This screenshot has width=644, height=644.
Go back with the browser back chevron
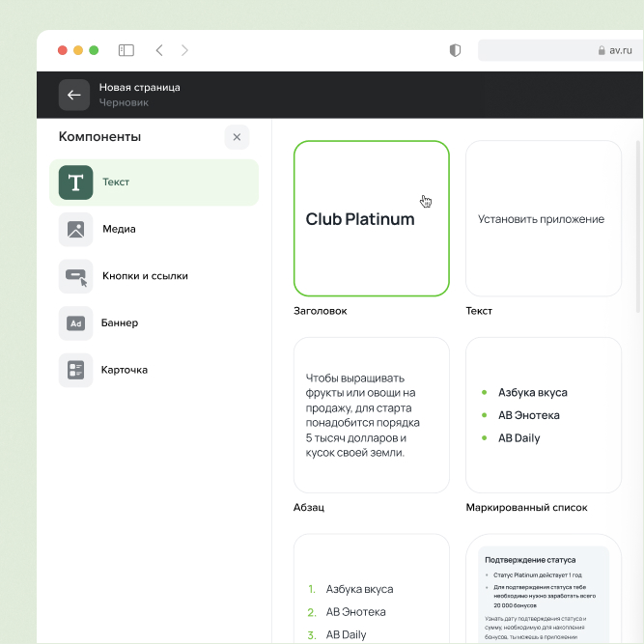pyautogui.click(x=159, y=50)
